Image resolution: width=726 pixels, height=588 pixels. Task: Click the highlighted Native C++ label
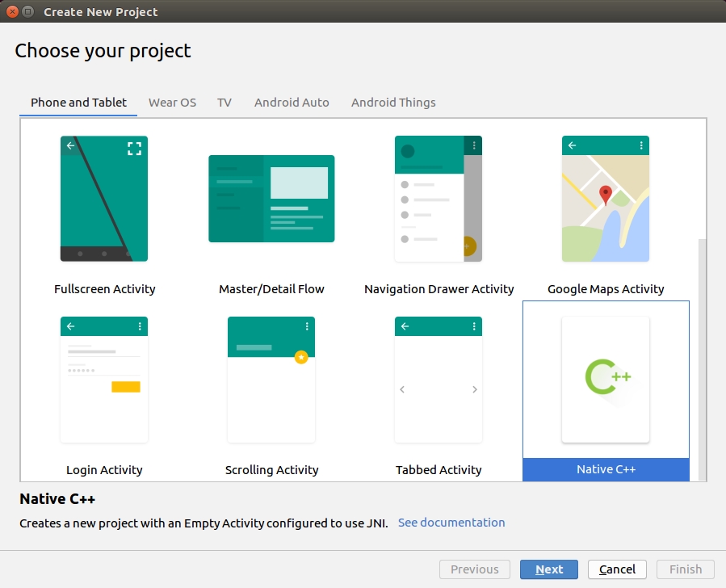pos(606,469)
